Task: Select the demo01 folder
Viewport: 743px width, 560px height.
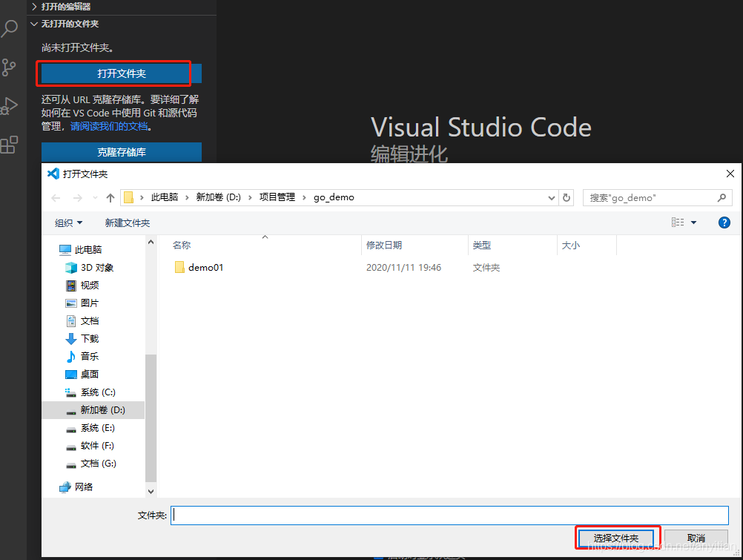Action: point(205,268)
